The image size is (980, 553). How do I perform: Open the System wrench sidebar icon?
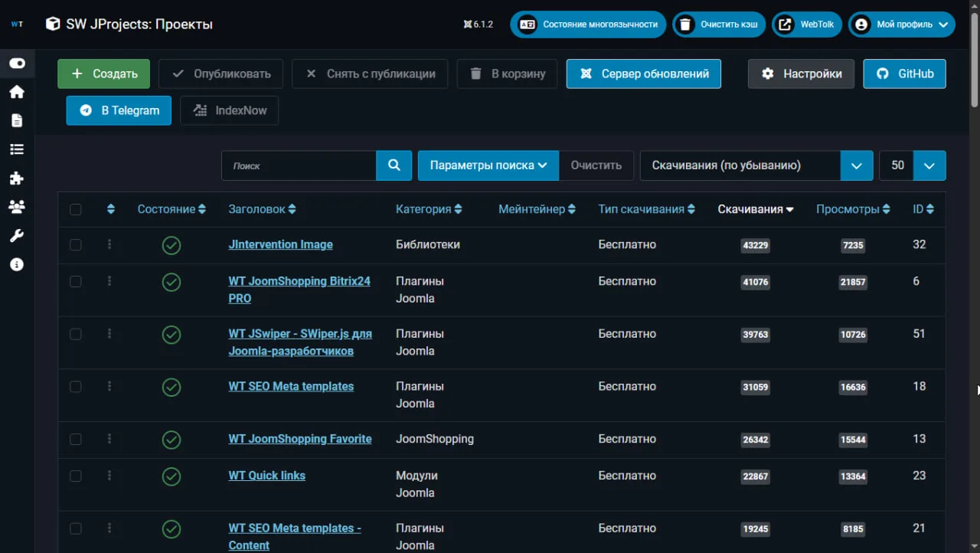click(17, 236)
